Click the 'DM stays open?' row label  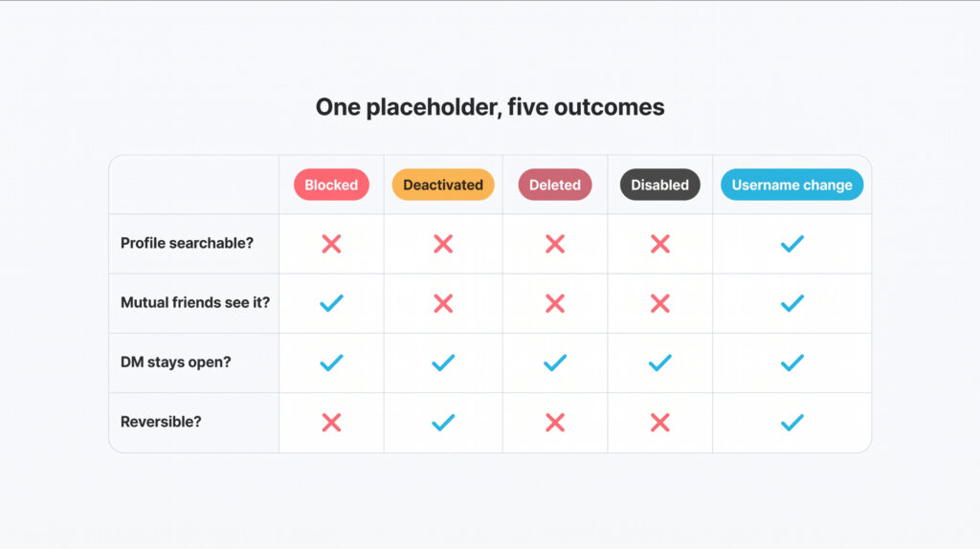(x=176, y=362)
